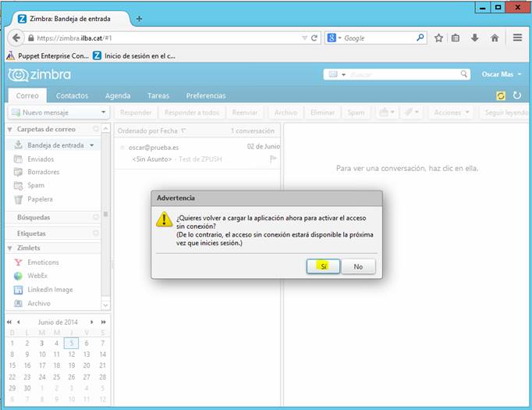Click the Zimbra refresh icon
This screenshot has width=532, height=410.
pos(516,95)
